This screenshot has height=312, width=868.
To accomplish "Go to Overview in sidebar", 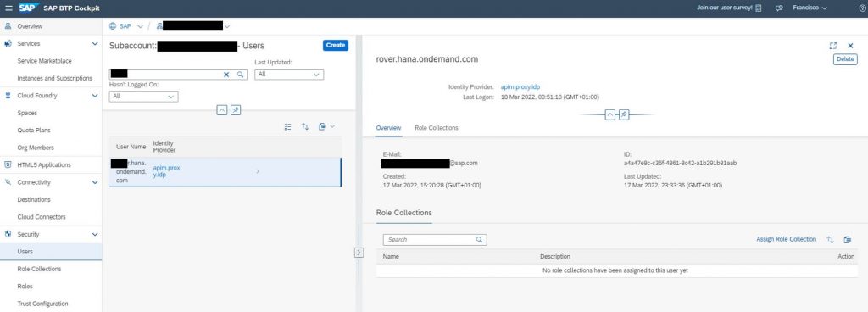I will [x=30, y=26].
